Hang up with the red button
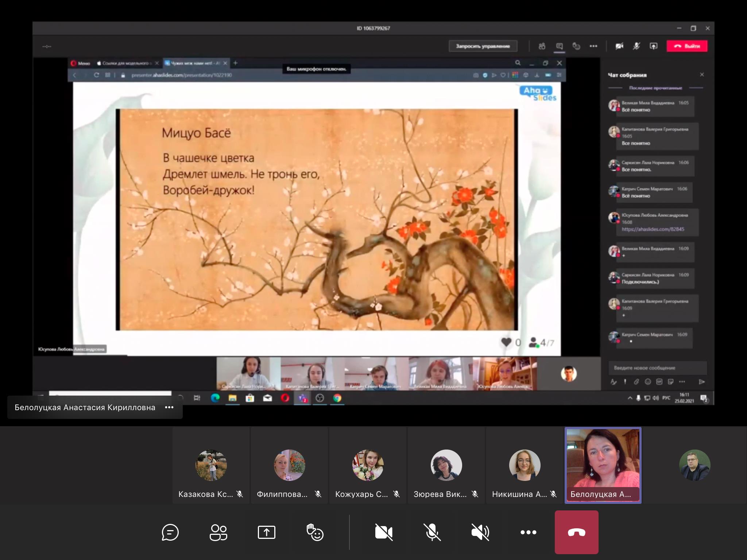The width and height of the screenshot is (747, 560). click(x=576, y=532)
